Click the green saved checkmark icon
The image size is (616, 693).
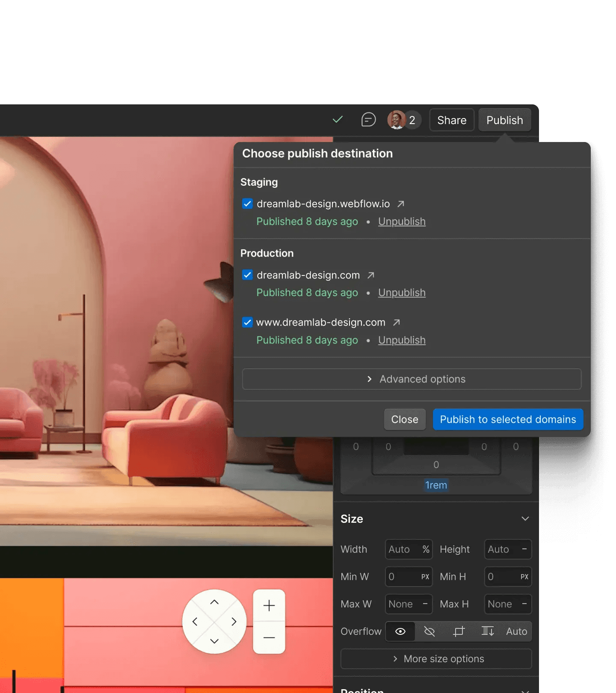click(x=338, y=119)
